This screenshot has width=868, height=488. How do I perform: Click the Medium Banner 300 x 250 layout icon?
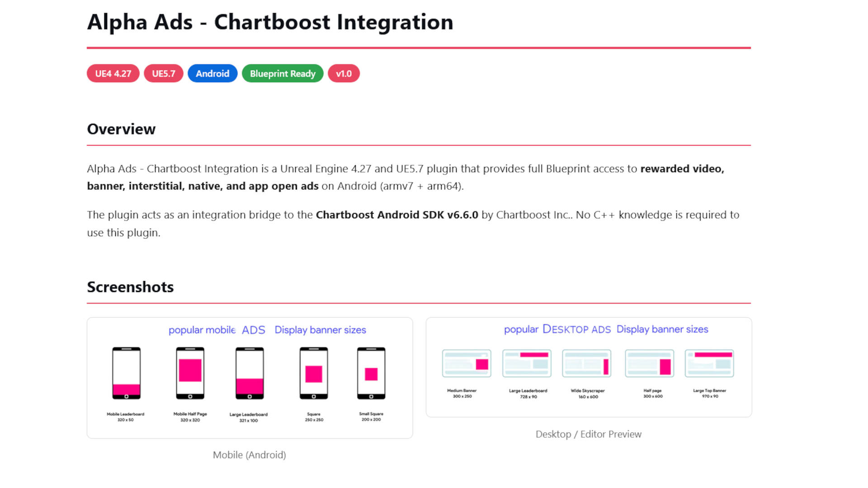pos(467,363)
